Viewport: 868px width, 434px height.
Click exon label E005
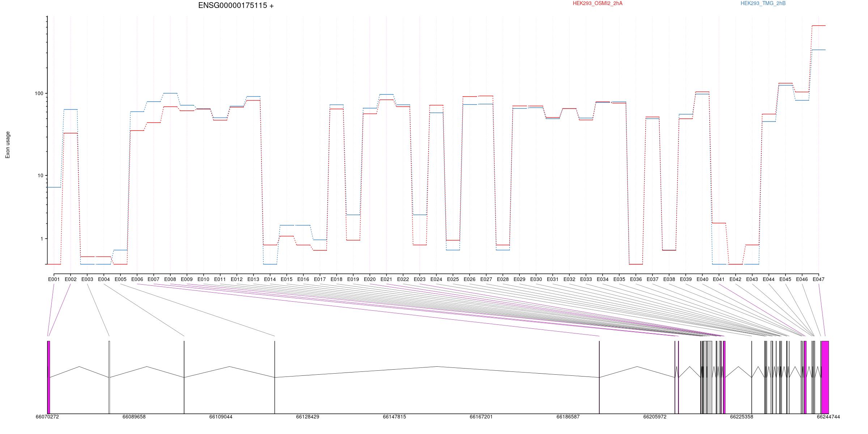(x=120, y=279)
